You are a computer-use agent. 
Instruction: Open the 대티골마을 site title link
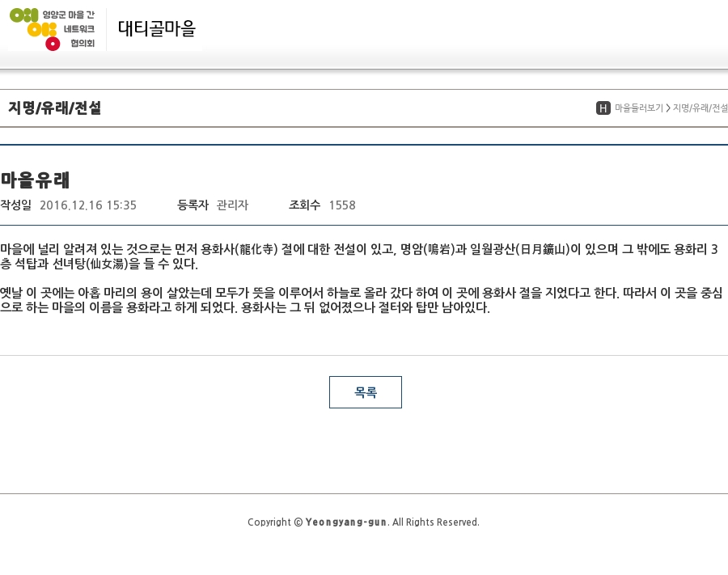[156, 29]
